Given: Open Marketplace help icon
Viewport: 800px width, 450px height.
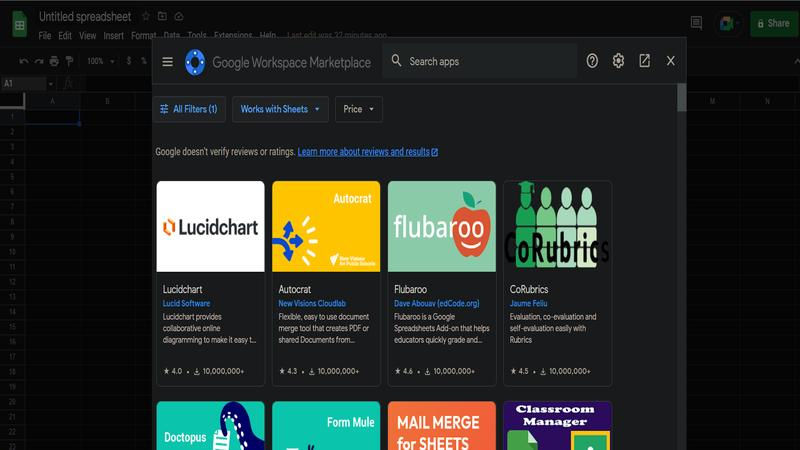Looking at the screenshot, I should pyautogui.click(x=592, y=61).
